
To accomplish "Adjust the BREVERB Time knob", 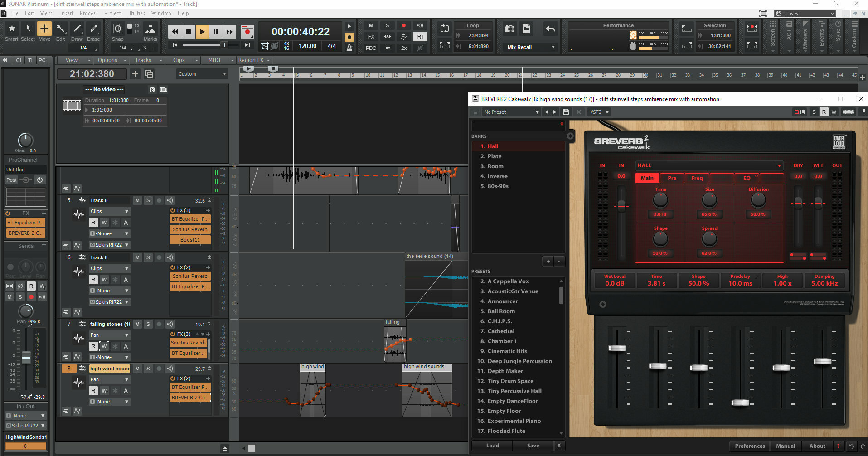I will coord(660,199).
